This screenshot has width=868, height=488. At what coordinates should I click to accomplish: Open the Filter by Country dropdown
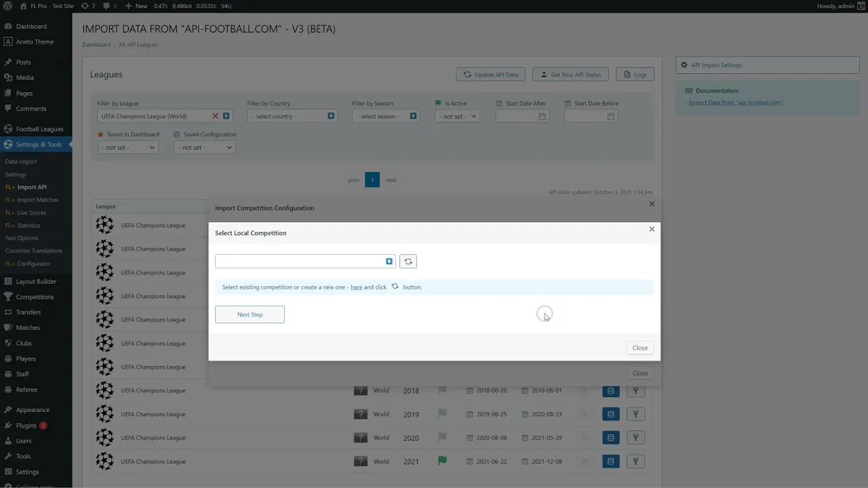(x=292, y=117)
